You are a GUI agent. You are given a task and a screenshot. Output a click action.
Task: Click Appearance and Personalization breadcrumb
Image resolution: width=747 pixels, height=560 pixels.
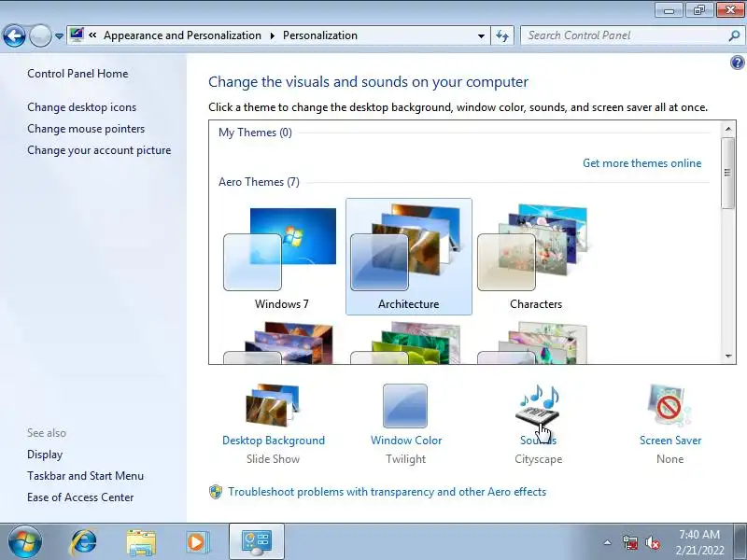tap(182, 35)
